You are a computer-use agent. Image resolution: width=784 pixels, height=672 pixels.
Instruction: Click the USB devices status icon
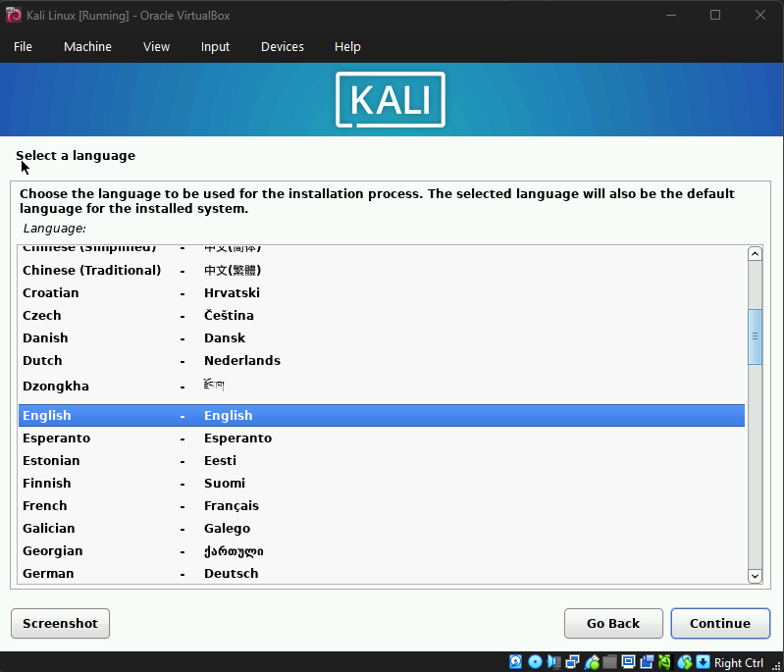click(591, 662)
